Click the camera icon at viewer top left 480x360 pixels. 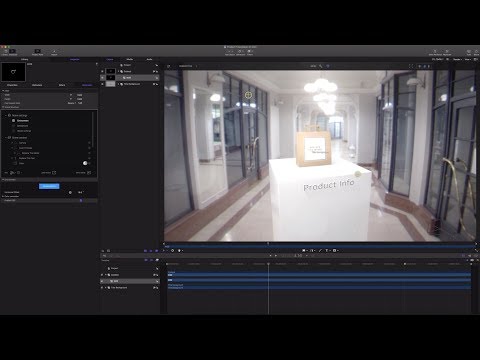pyautogui.click(x=169, y=66)
